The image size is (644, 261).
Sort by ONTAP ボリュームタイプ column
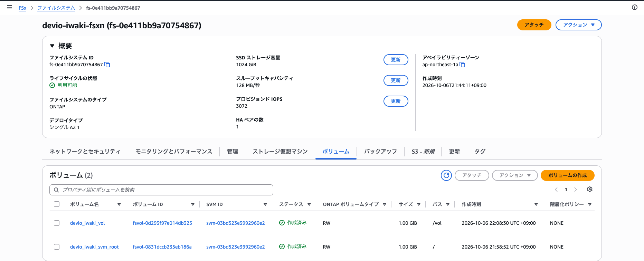point(385,204)
